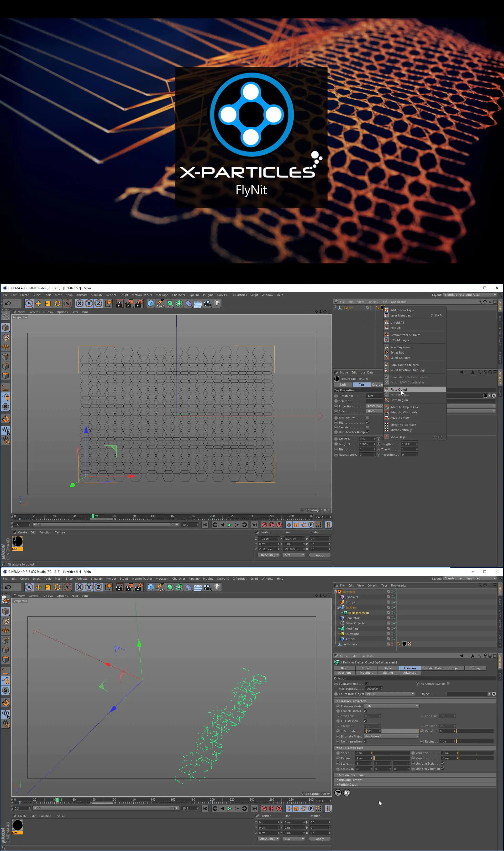Collapse xpSystem tree node
The height and width of the screenshot is (851, 504).
coord(335,591)
